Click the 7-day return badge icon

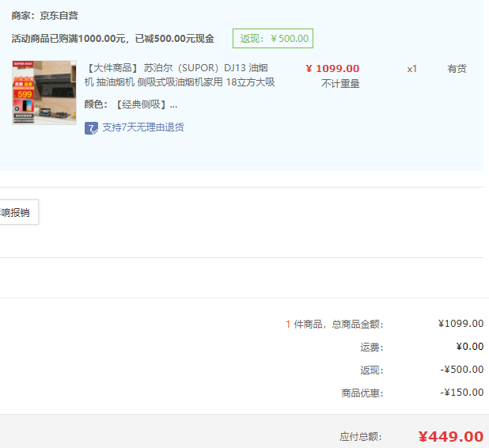pos(91,128)
